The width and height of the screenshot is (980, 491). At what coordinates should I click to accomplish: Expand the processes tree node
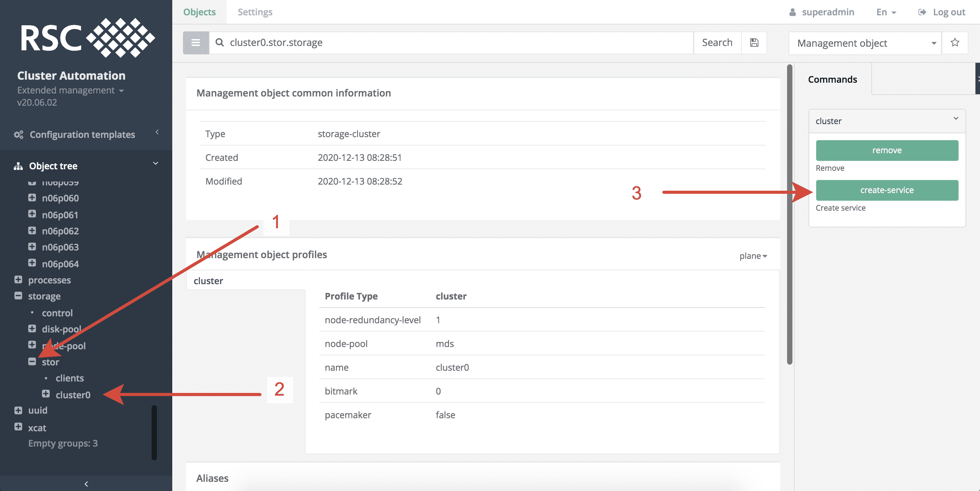point(18,280)
